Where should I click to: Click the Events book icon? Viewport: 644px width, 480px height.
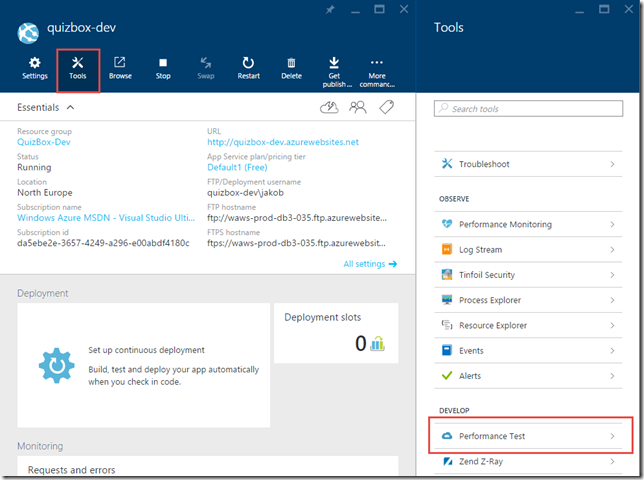coord(447,350)
